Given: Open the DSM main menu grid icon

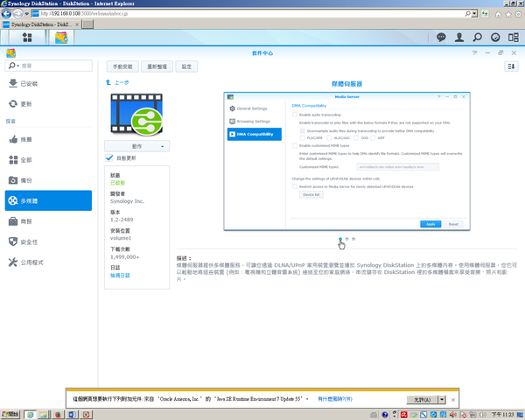Looking at the screenshot, I should 27,38.
